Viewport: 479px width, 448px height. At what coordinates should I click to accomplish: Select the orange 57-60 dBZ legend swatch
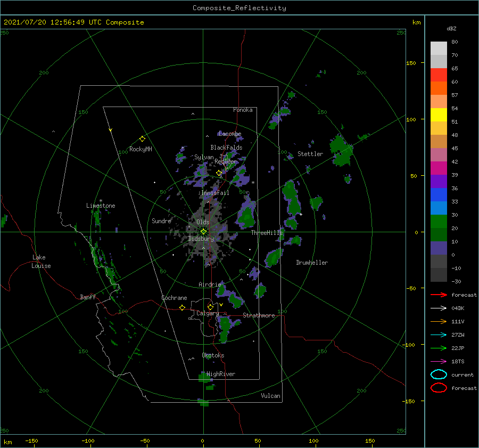coord(439,88)
